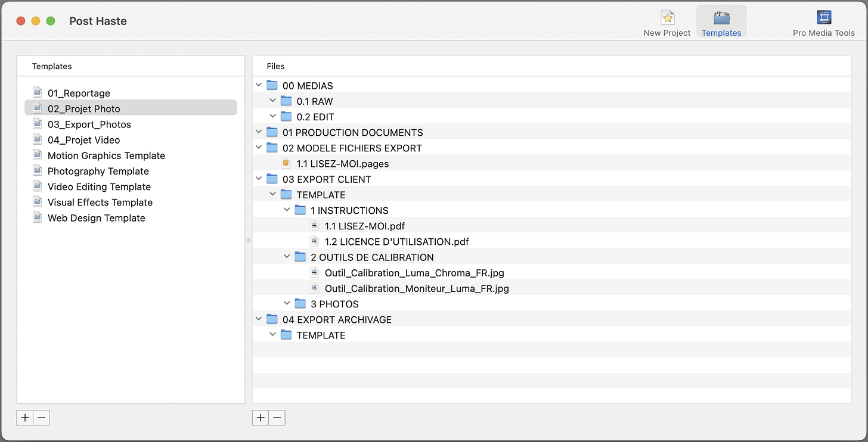Collapse 01 PRODUCTION DOCUMENTS chevron
The image size is (868, 442).
[x=259, y=132]
